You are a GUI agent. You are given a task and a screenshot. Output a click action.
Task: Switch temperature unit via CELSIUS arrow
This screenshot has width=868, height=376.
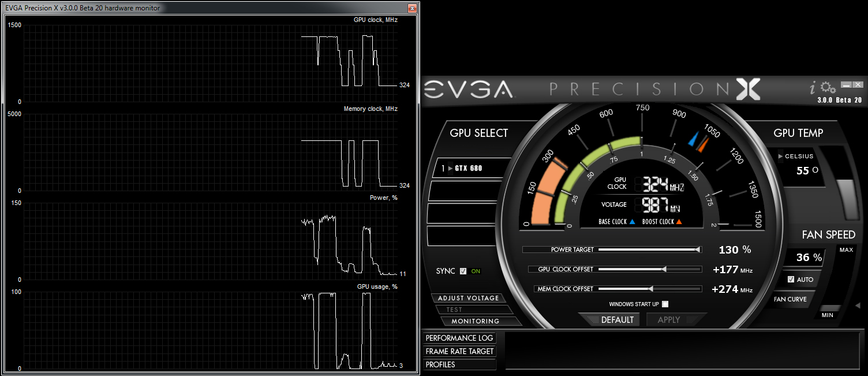coord(781,156)
